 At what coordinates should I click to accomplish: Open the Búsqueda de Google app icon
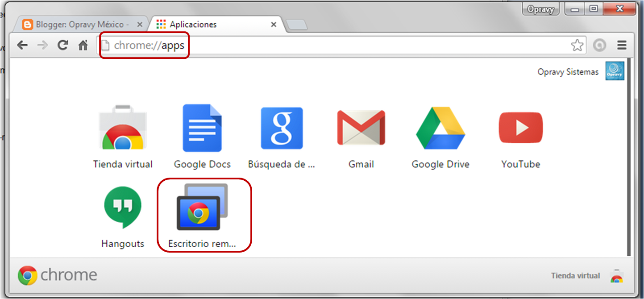coord(282,129)
